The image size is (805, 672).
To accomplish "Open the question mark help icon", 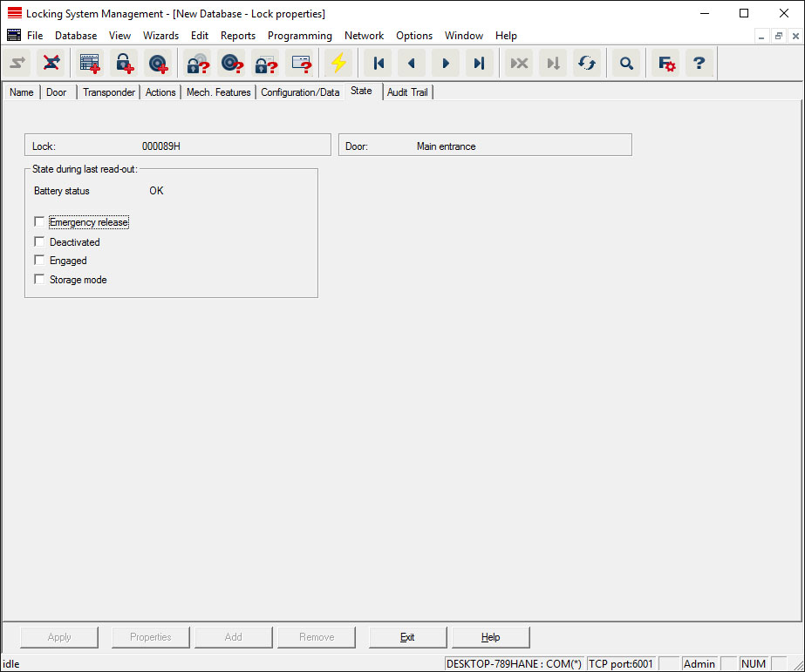I will pos(699,64).
